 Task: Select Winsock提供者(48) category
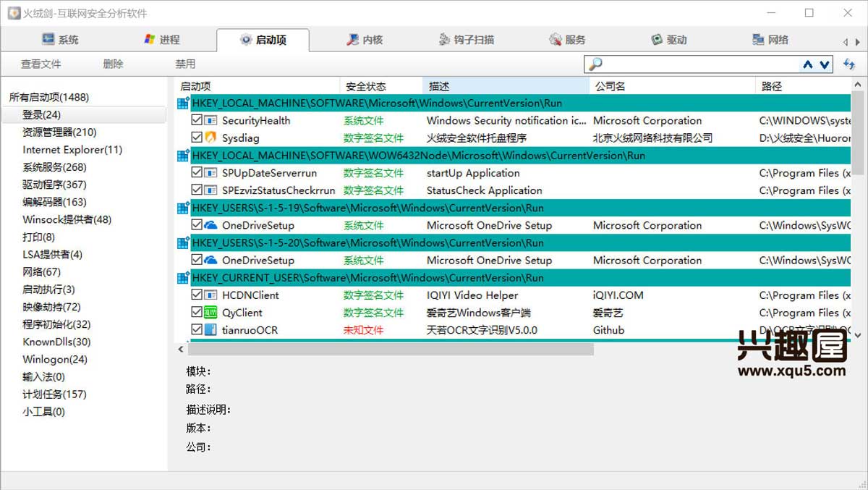[x=67, y=219]
